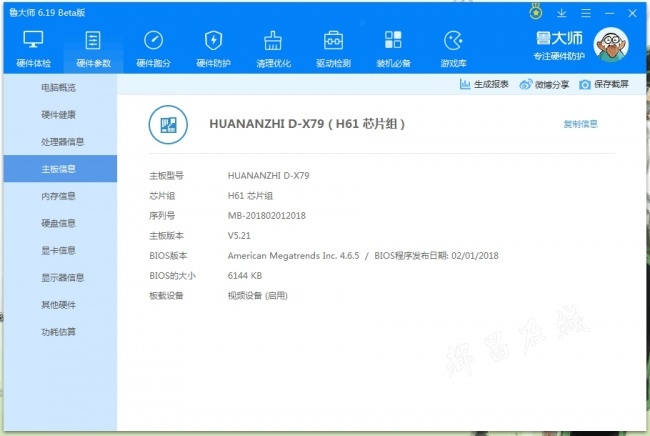Click the 鲁大师 mascot avatar
Image resolution: width=650 pixels, height=436 pixels.
pos(611,44)
